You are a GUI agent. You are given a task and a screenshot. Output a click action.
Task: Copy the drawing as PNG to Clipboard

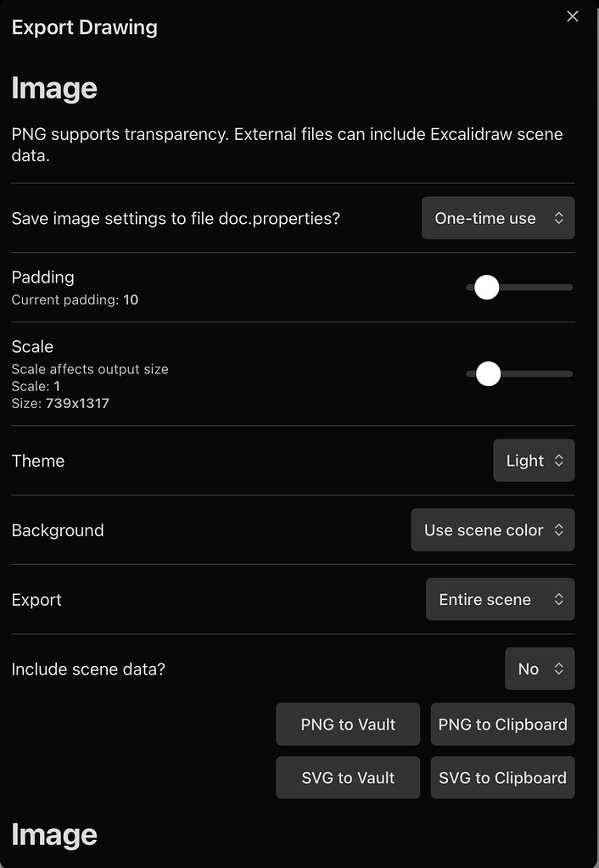pos(502,724)
